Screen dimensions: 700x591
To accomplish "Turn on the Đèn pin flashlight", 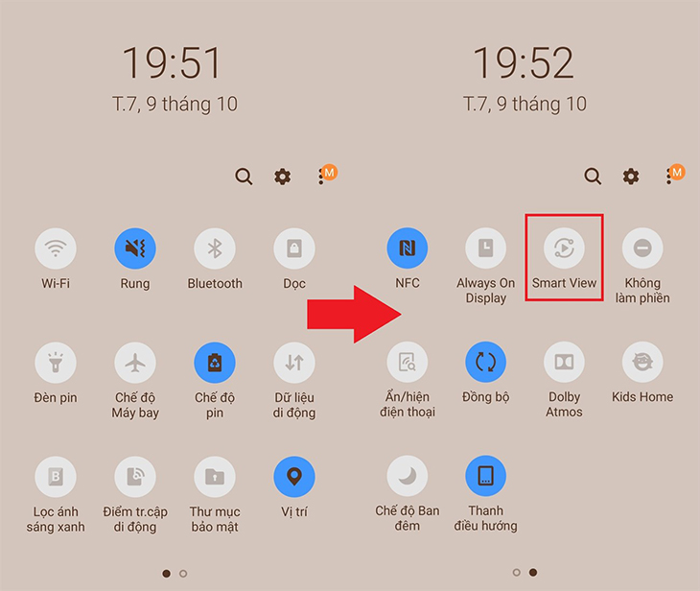I will point(56,363).
